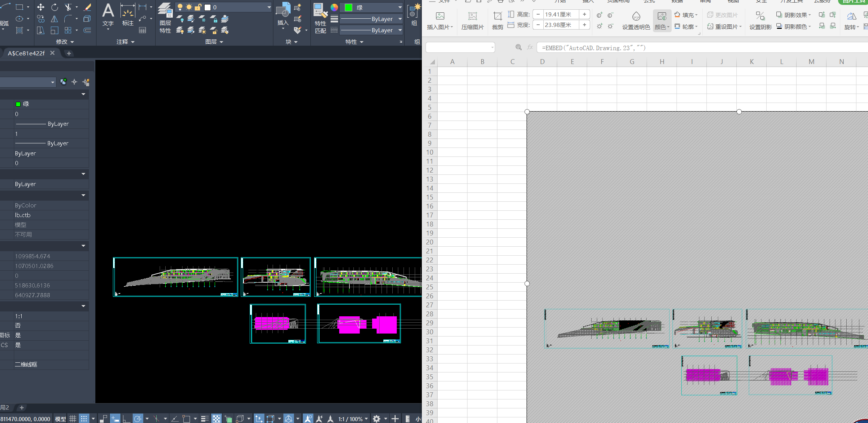Click the formula bar with EMBED formula

coord(703,48)
